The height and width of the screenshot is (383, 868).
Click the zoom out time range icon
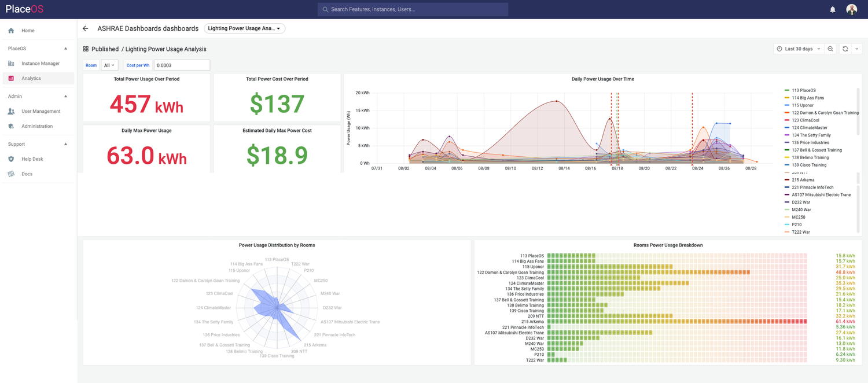pyautogui.click(x=830, y=49)
